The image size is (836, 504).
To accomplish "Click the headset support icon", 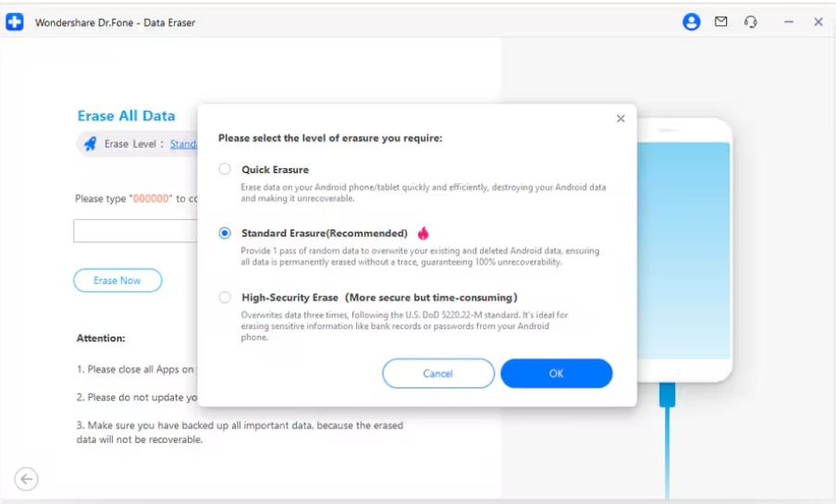I will pos(751,22).
